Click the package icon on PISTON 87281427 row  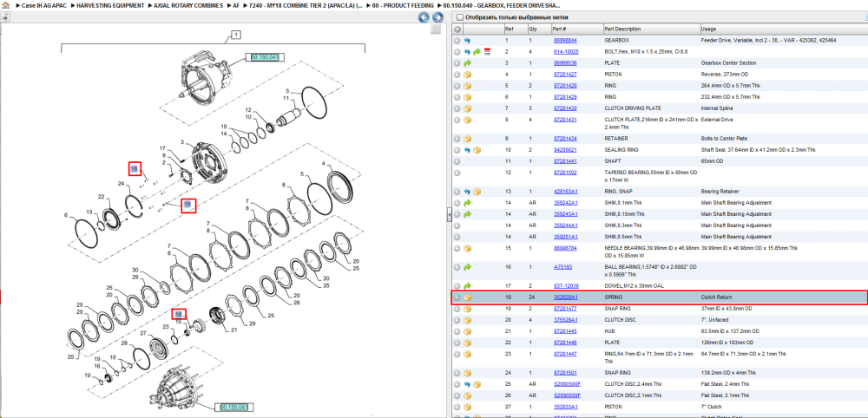click(467, 75)
